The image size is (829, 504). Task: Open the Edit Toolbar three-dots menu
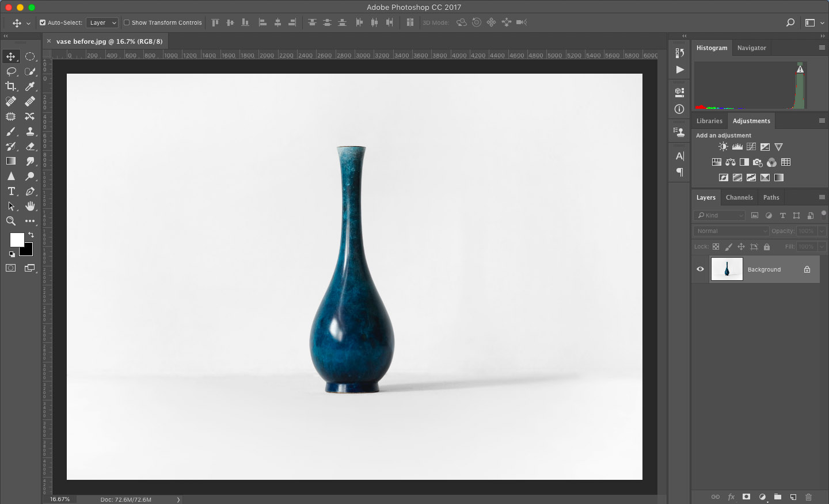click(30, 221)
